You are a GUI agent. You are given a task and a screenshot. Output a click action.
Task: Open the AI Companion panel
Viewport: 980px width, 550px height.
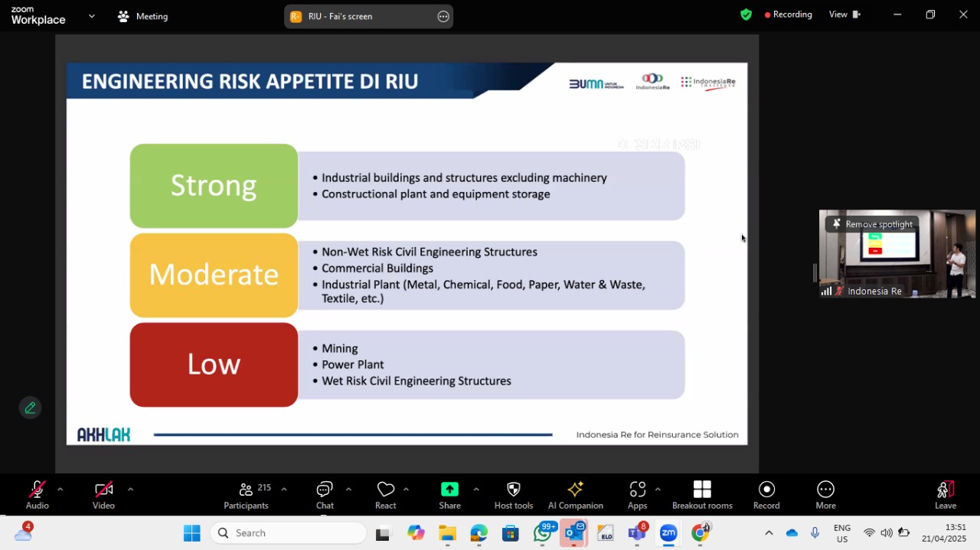[576, 495]
